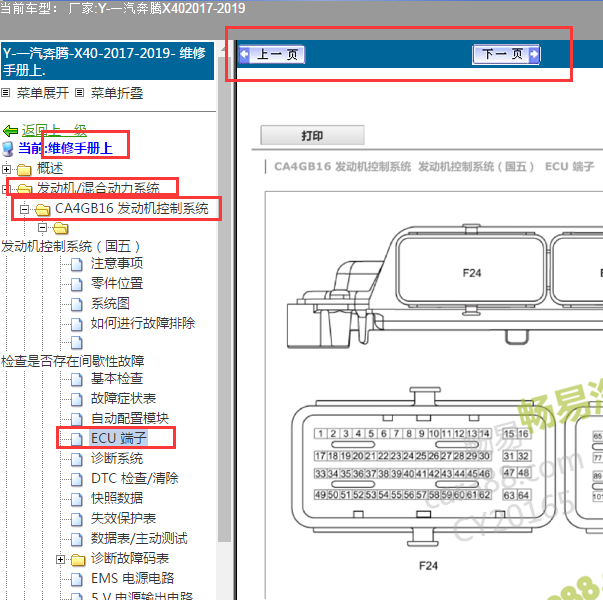Select 发动机控制系统（国五）text
This screenshot has width=603, height=600.
click(x=70, y=246)
